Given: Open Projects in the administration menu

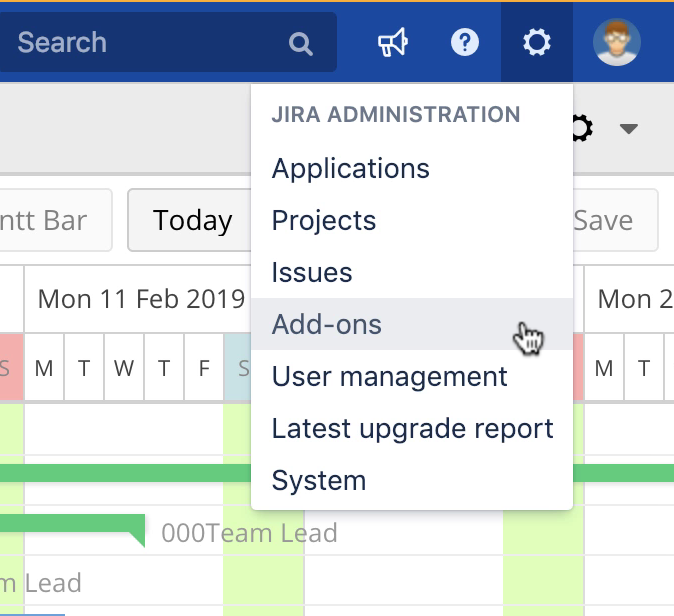Looking at the screenshot, I should 324,220.
